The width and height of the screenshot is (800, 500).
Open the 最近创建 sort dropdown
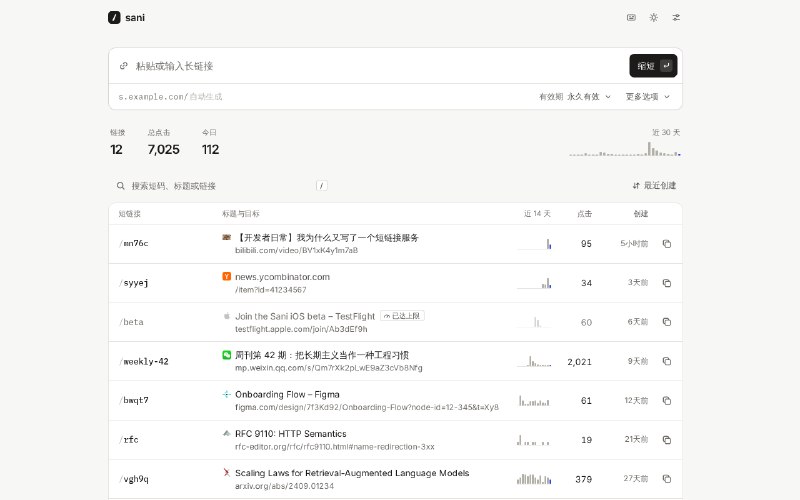[x=654, y=186]
